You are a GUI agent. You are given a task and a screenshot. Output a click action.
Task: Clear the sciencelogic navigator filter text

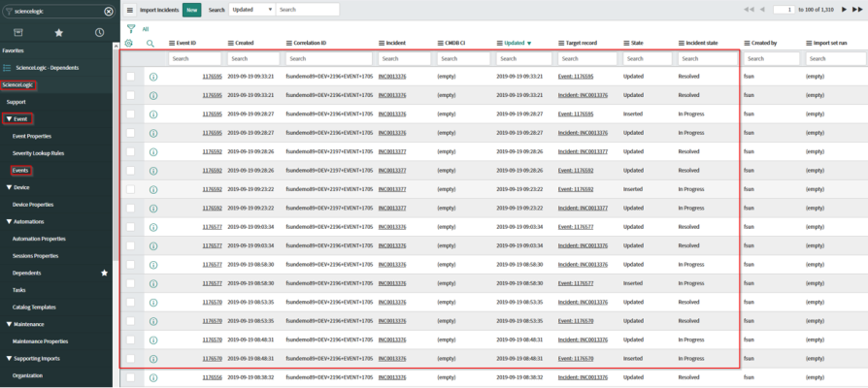(108, 11)
